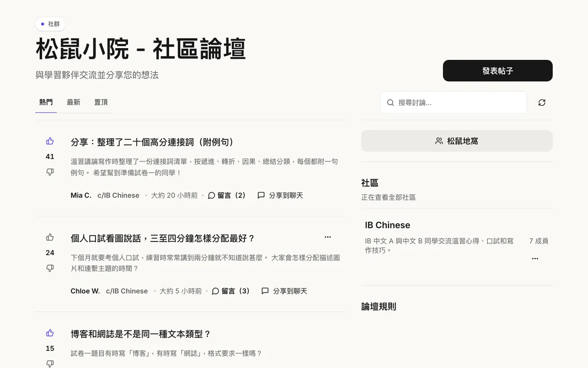Click the timestamp 大約 20 小時前

(174, 195)
